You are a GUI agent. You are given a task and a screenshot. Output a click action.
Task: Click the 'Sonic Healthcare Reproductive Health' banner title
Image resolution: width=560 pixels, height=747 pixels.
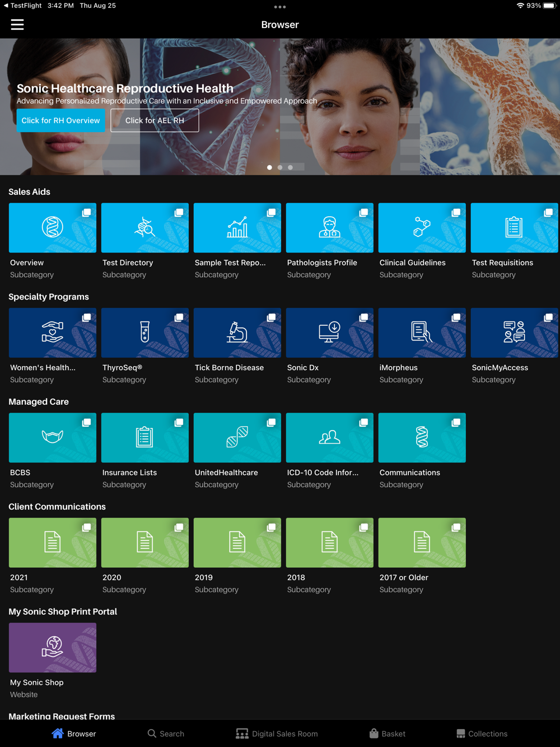[125, 88]
